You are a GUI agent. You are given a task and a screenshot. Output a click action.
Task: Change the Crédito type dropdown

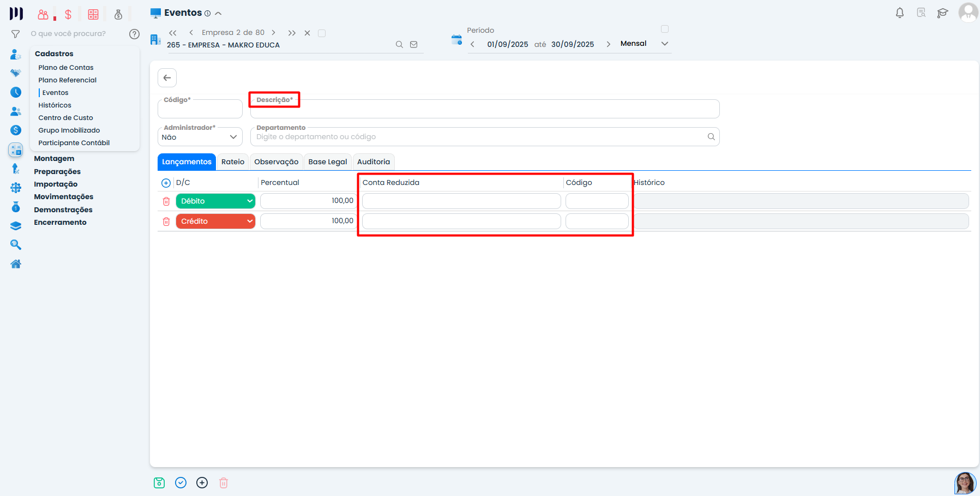coord(215,222)
